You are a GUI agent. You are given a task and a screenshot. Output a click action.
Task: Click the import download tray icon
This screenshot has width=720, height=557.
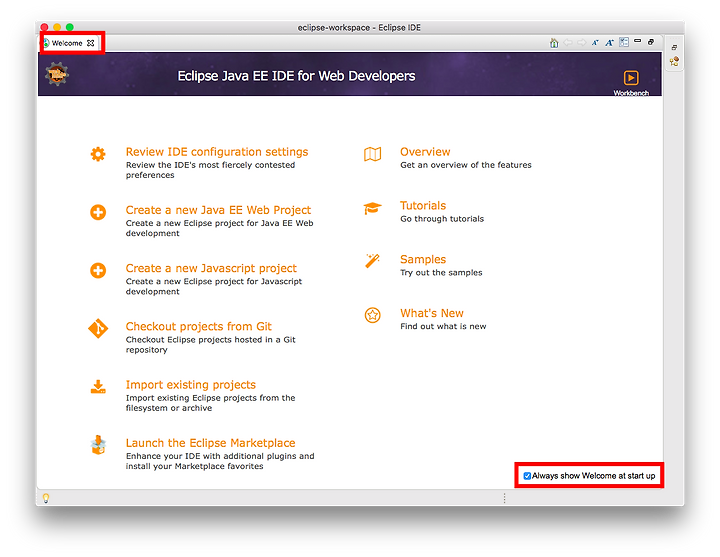(98, 387)
